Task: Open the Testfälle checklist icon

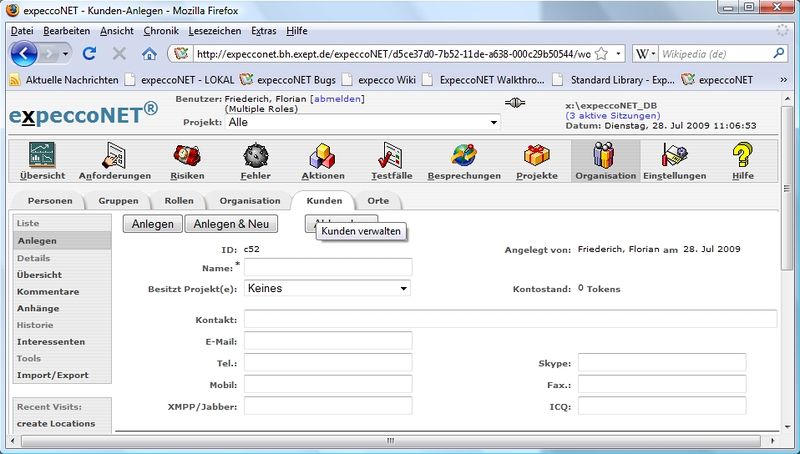Action: [391, 156]
